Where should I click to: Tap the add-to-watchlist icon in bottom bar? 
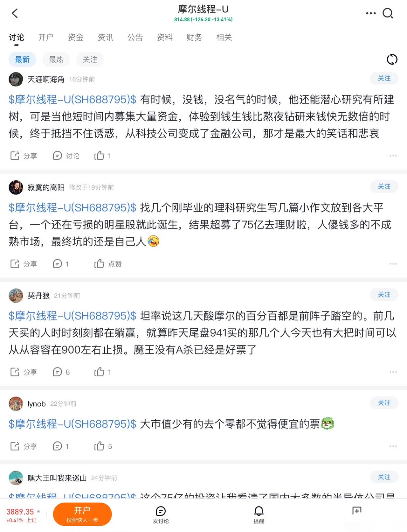click(x=357, y=511)
